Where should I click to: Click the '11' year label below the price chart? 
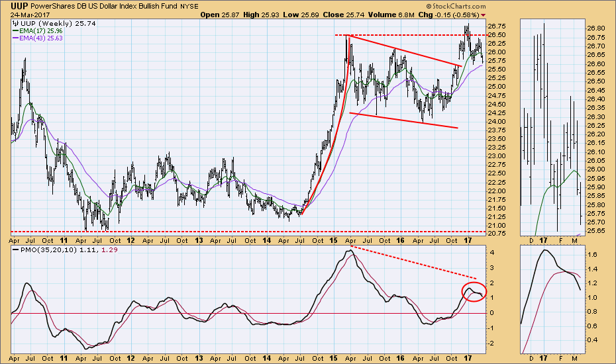point(64,240)
